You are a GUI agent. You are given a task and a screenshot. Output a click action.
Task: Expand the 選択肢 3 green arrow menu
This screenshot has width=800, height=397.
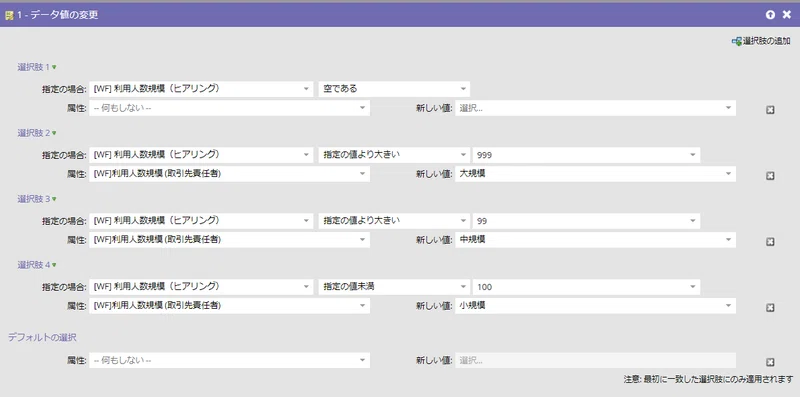pyautogui.click(x=54, y=199)
